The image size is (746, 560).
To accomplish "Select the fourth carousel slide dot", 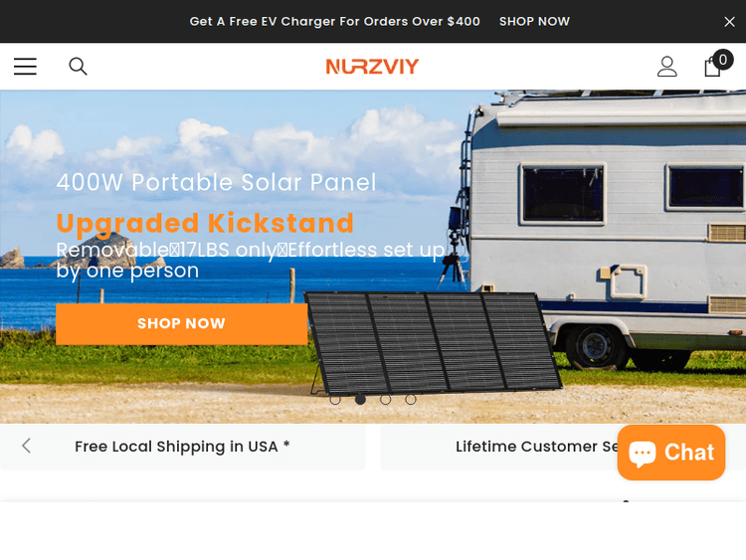I will [x=411, y=400].
